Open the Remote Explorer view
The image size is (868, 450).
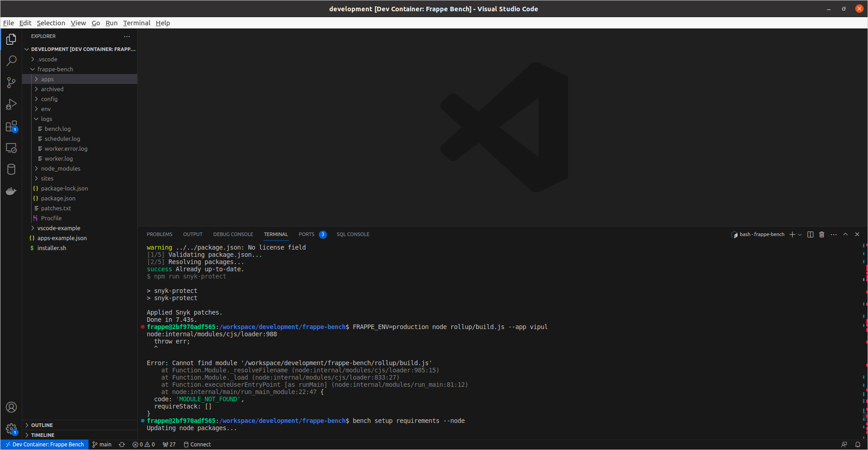(11, 148)
